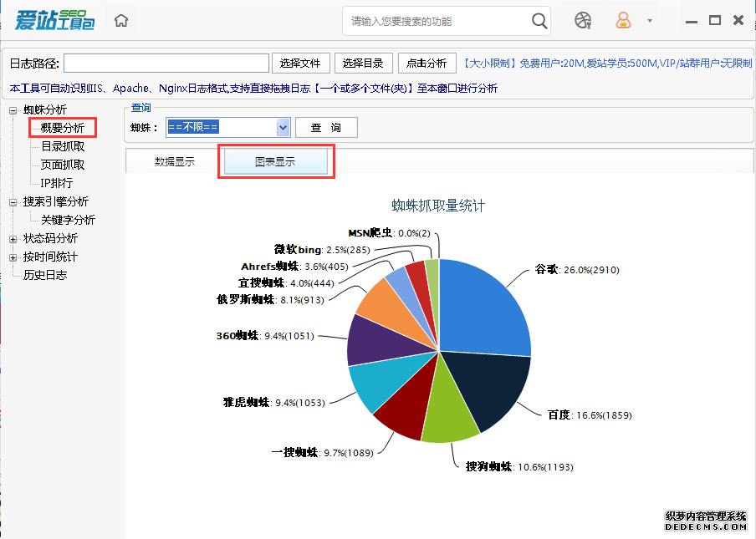Click the search magnifier icon

pos(540,21)
